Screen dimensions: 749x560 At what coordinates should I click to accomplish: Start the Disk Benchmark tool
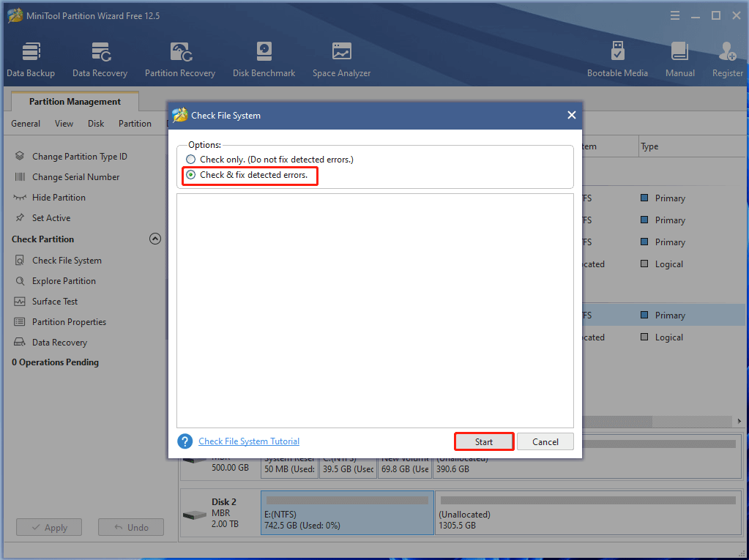click(x=264, y=59)
